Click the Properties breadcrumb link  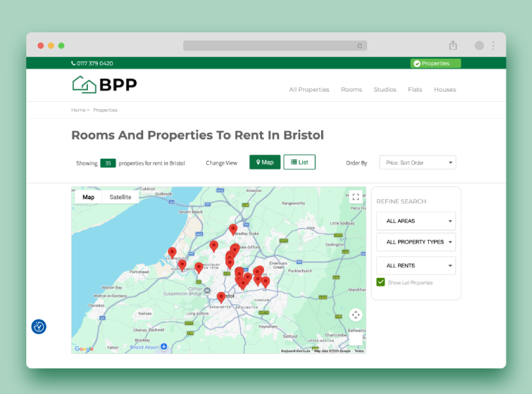point(105,110)
